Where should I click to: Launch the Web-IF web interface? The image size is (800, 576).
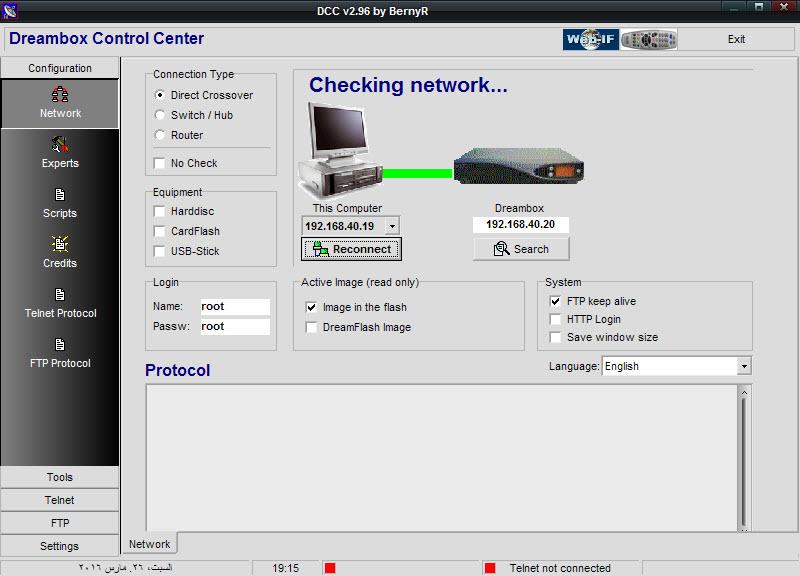point(591,39)
